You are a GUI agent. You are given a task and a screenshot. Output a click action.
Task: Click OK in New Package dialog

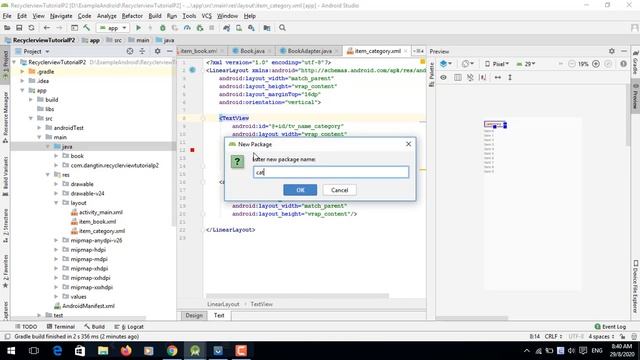300,190
